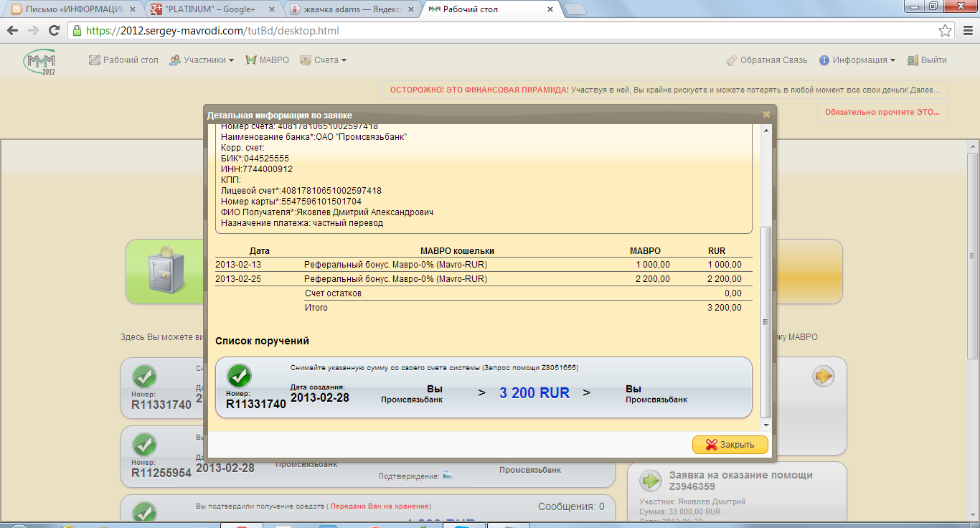Close the active "Рабочий стол" browser tab

tap(551, 9)
